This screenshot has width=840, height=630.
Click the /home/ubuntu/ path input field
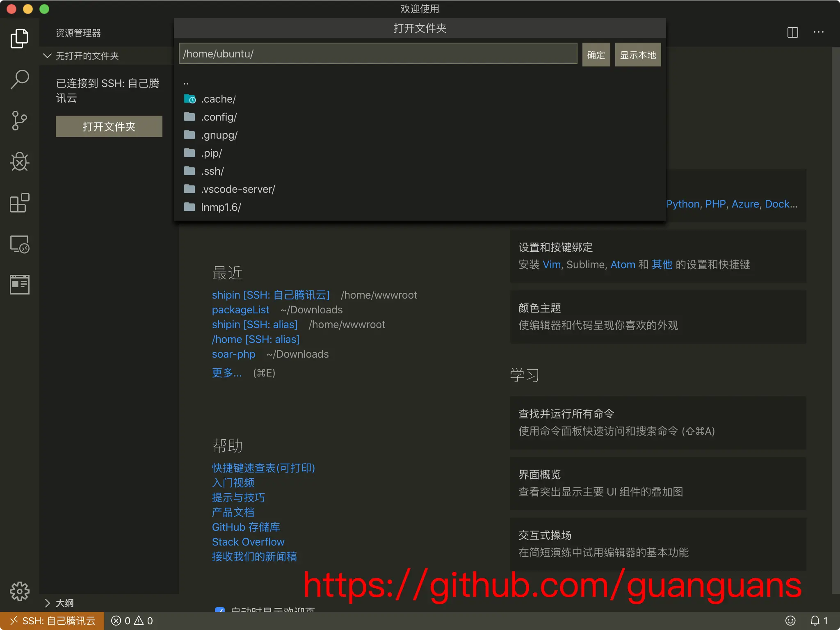click(377, 54)
